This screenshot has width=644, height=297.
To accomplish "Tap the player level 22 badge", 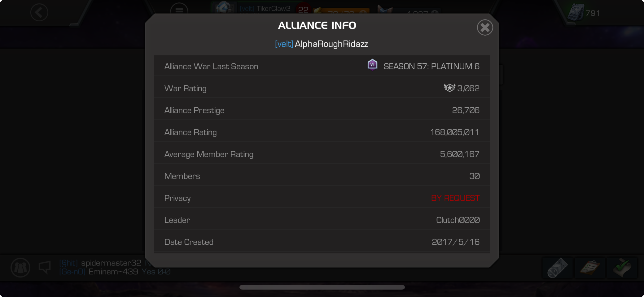I will click(x=303, y=9).
